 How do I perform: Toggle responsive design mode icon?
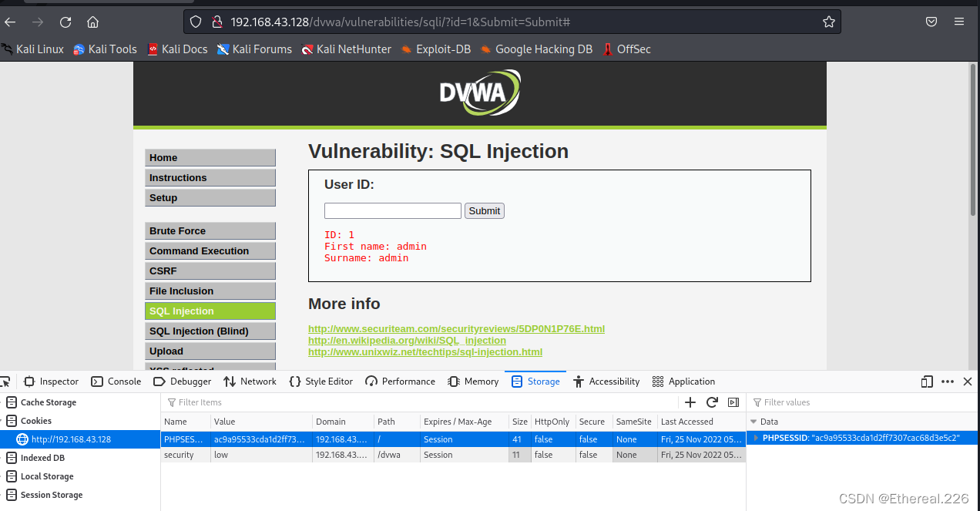927,382
